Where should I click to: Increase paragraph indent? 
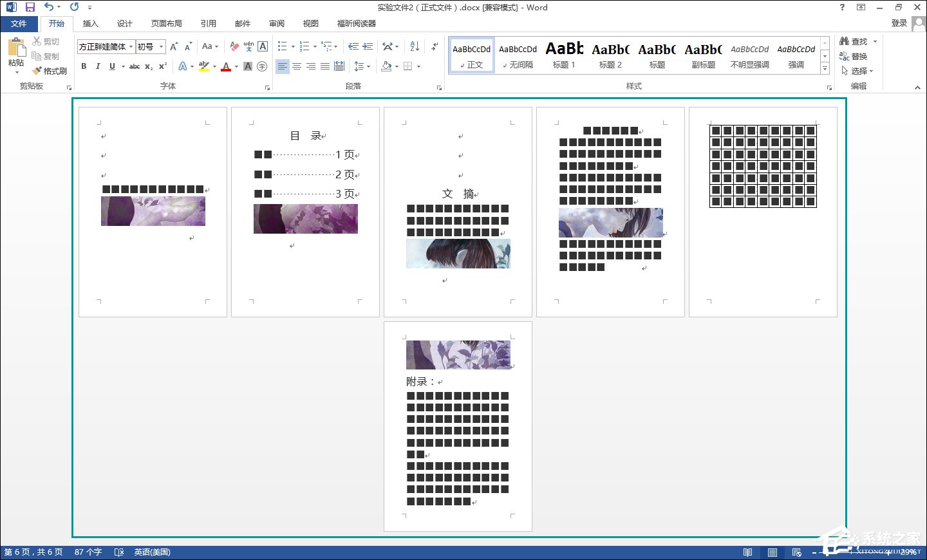pyautogui.click(x=368, y=46)
